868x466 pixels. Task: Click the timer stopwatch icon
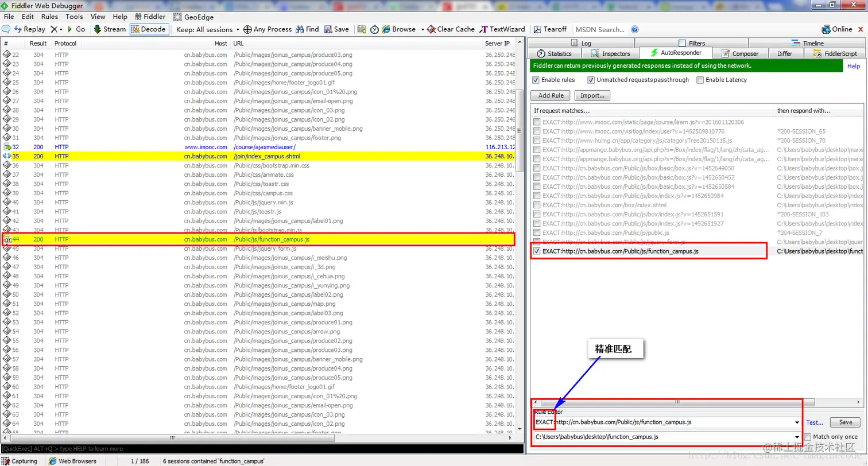click(x=374, y=29)
